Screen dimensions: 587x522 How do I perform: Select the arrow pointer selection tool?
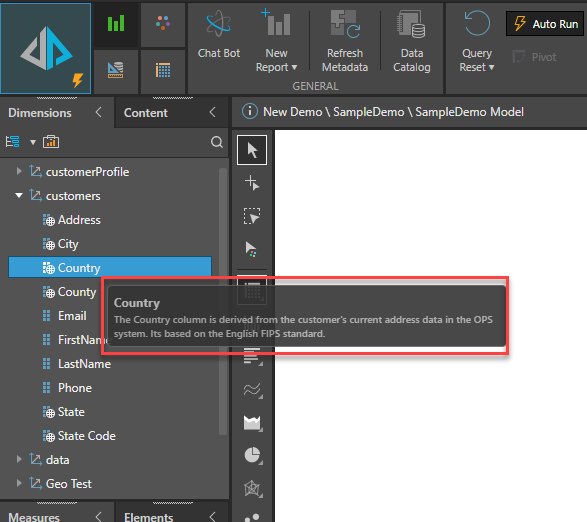click(x=252, y=150)
